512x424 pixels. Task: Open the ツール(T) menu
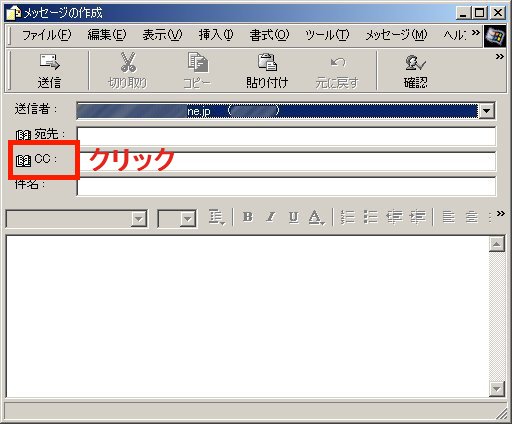coord(327,35)
